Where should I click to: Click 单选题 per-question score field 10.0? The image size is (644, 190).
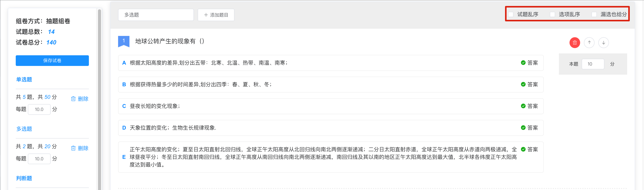39,109
